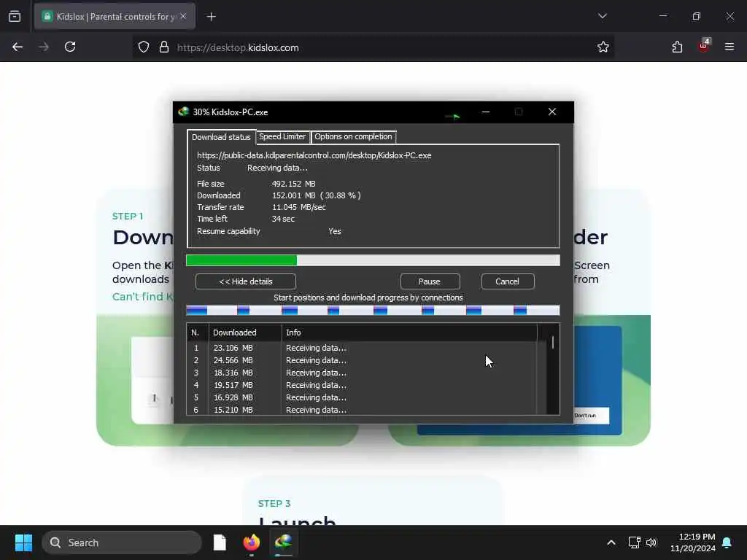Image resolution: width=747 pixels, height=560 pixels.
Task: View site security padlock info
Action: tap(164, 47)
